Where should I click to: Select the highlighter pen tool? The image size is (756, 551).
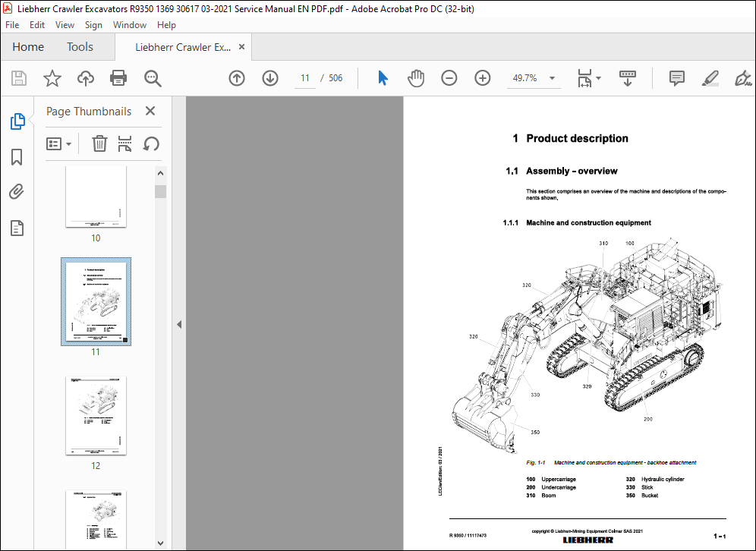[x=710, y=78]
